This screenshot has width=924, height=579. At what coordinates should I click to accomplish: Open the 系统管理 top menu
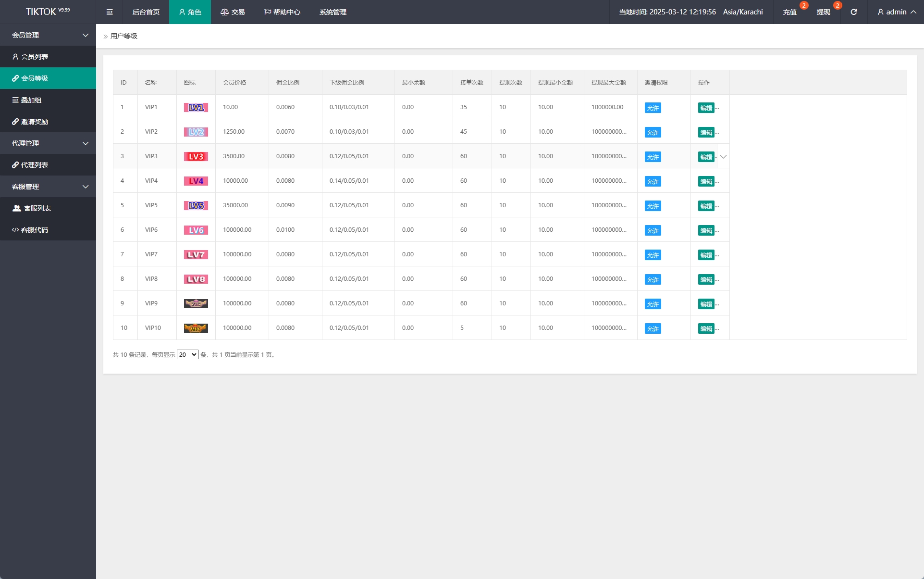coord(333,12)
